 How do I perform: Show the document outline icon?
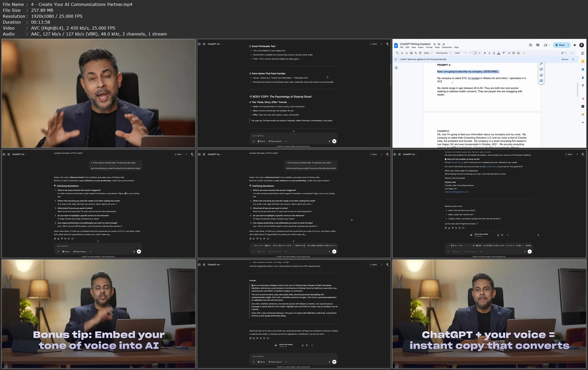click(x=396, y=68)
